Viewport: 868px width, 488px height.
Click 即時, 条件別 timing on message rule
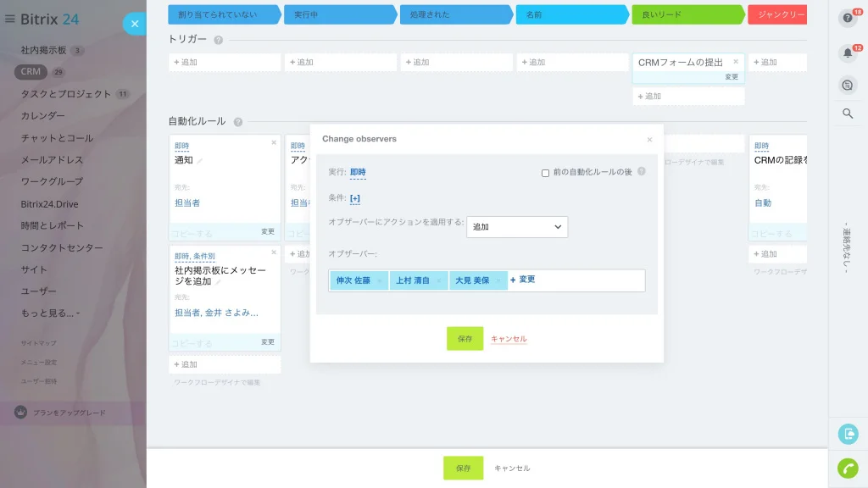point(194,256)
